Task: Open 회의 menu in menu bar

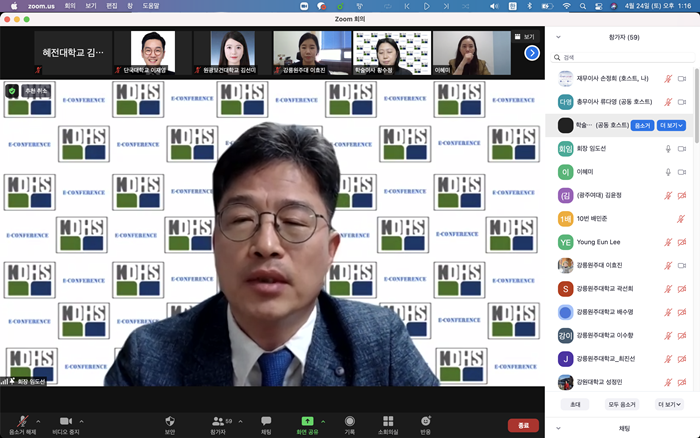Action: pyautogui.click(x=70, y=6)
